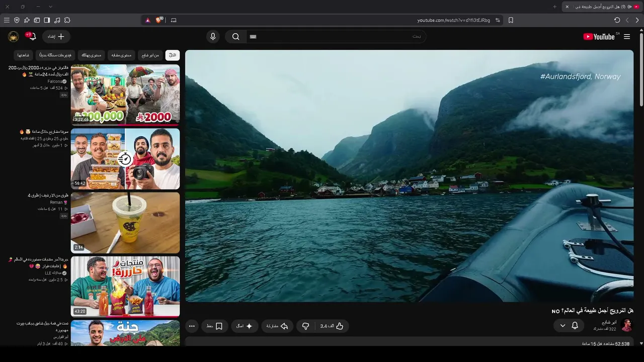The image size is (644, 362).
Task: Open Brave VPN shield icon
Action: click(x=17, y=20)
